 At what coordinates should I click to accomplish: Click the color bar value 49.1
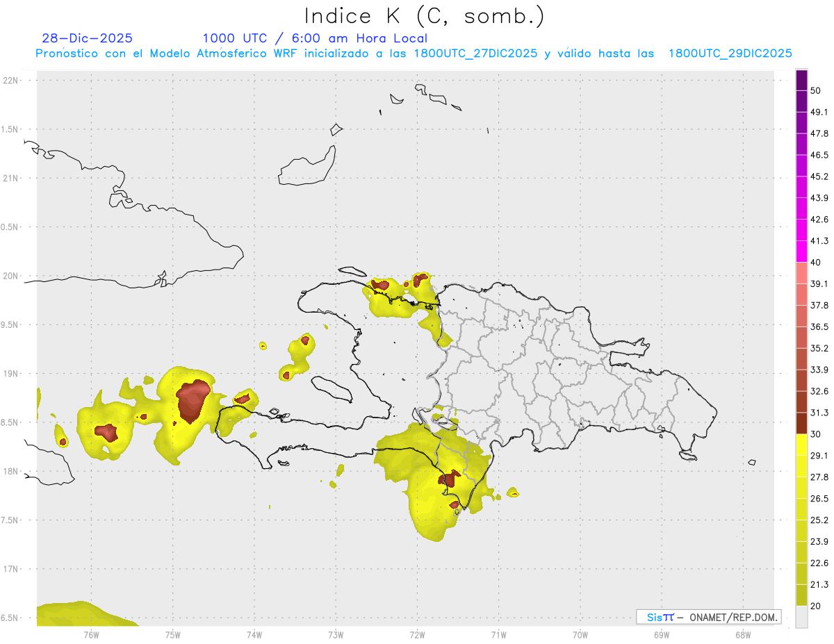[x=819, y=112]
